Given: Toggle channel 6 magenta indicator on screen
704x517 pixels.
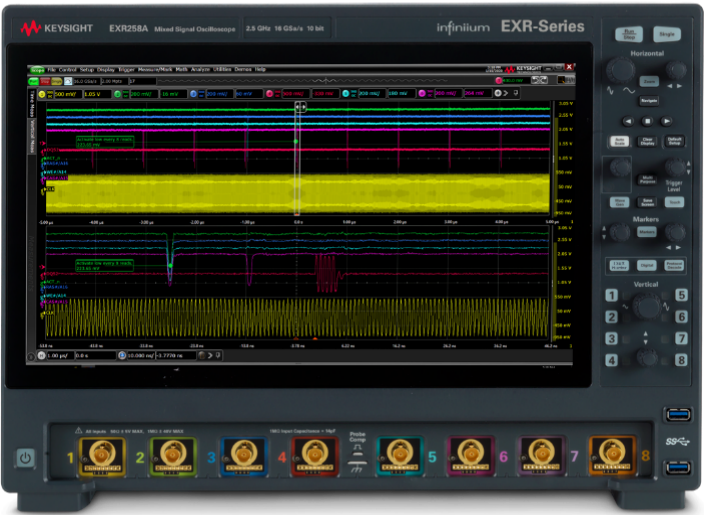Looking at the screenshot, I should (x=422, y=93).
